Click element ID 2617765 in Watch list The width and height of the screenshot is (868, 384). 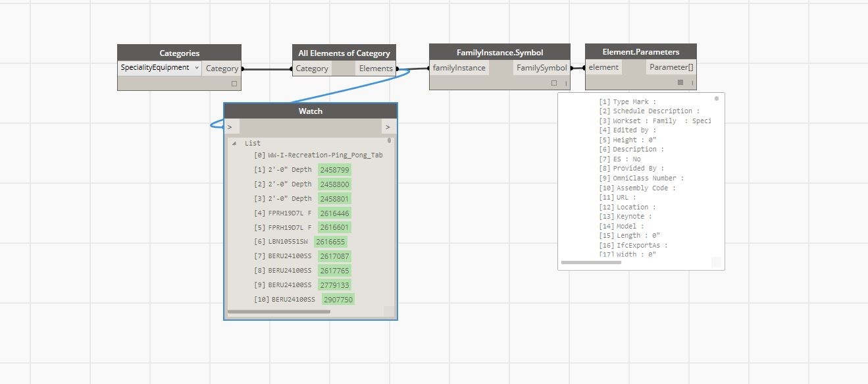(334, 271)
